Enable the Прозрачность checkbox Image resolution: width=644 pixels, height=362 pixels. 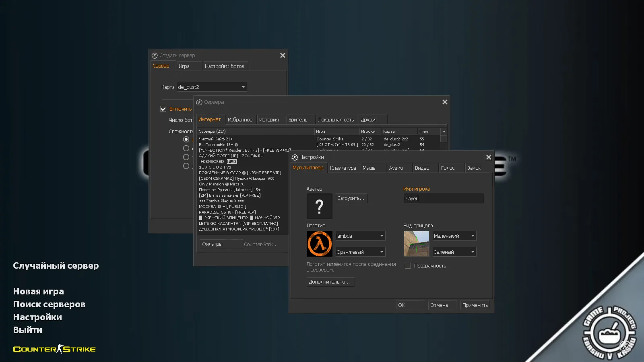tap(408, 265)
